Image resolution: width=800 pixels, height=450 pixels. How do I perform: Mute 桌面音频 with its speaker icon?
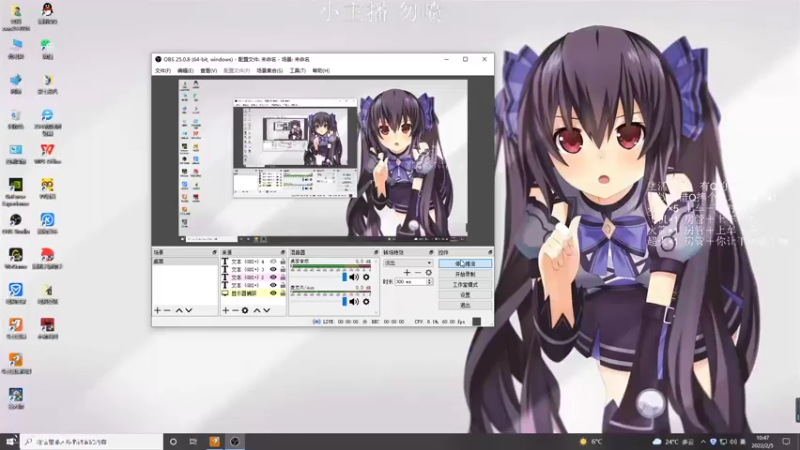pos(354,277)
